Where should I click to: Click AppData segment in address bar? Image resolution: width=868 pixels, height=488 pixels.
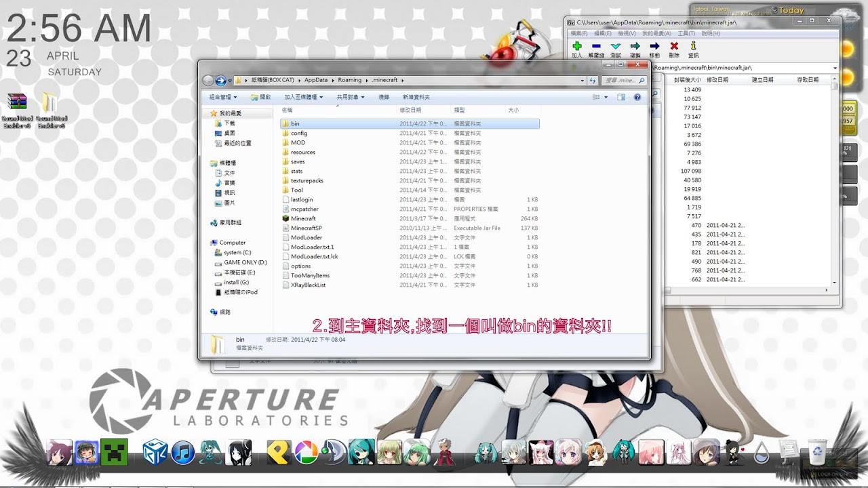tap(316, 80)
